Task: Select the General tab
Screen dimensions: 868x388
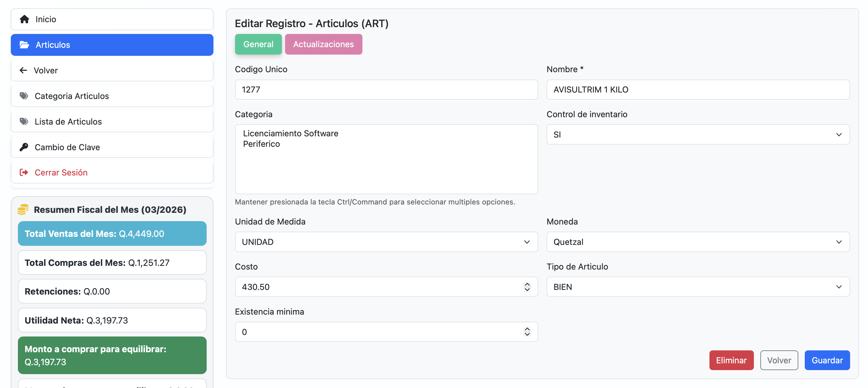Action: 258,44
